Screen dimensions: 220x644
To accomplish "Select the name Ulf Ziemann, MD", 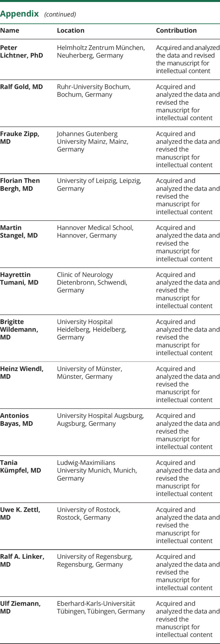I will tap(20, 608).
